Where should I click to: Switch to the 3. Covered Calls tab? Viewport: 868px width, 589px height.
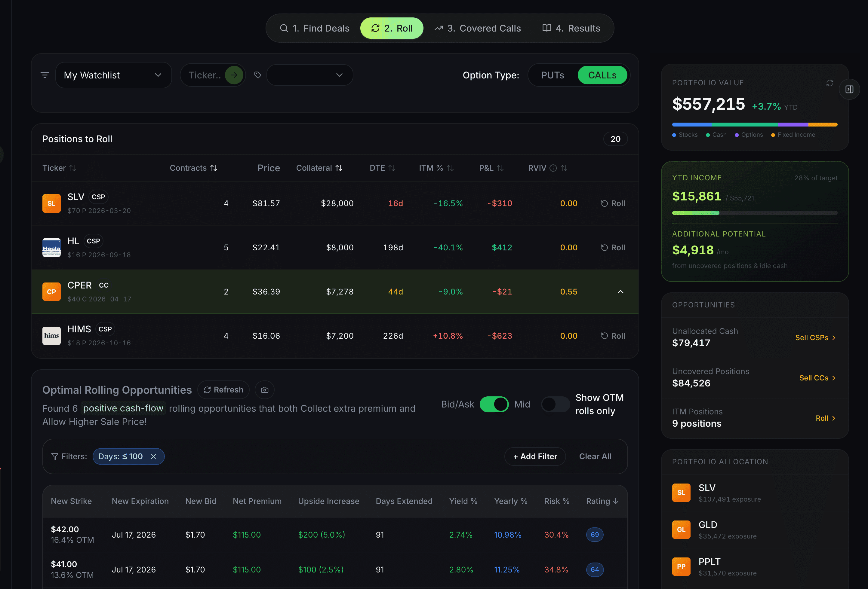[477, 28]
